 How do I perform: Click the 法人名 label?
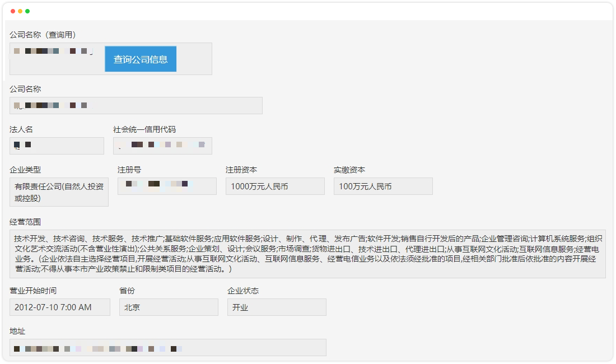pos(21,129)
